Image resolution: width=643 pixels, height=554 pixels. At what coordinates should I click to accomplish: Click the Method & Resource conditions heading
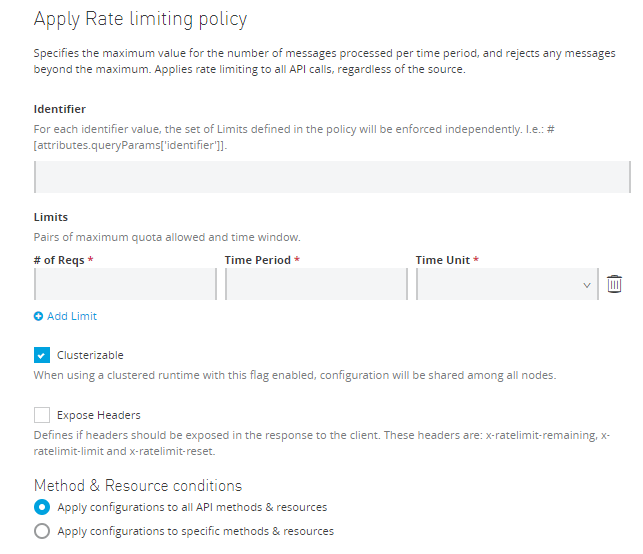point(138,485)
